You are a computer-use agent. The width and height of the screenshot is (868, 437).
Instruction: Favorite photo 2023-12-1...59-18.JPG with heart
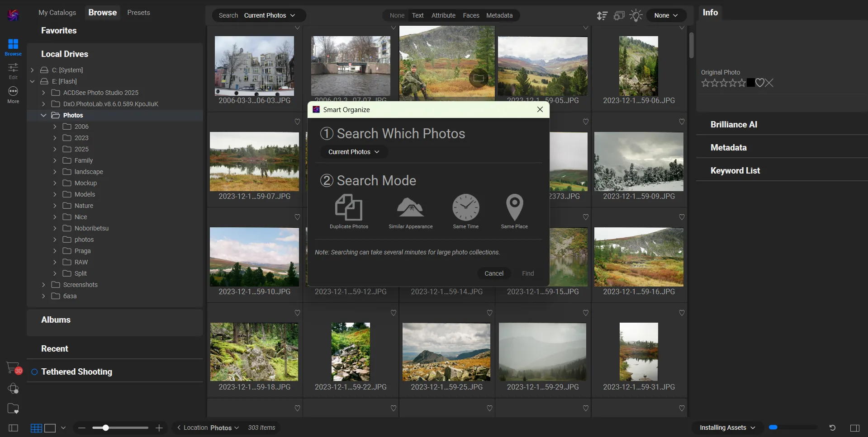[x=297, y=313]
